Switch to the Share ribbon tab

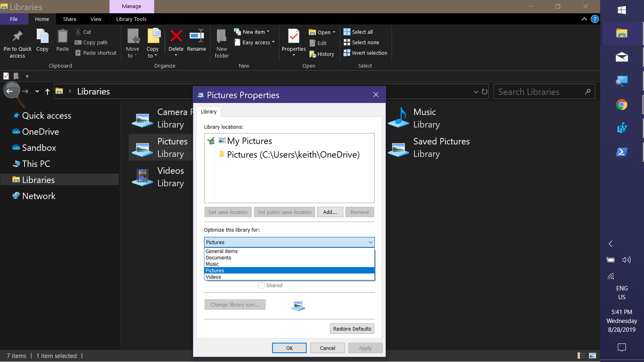pos(70,19)
